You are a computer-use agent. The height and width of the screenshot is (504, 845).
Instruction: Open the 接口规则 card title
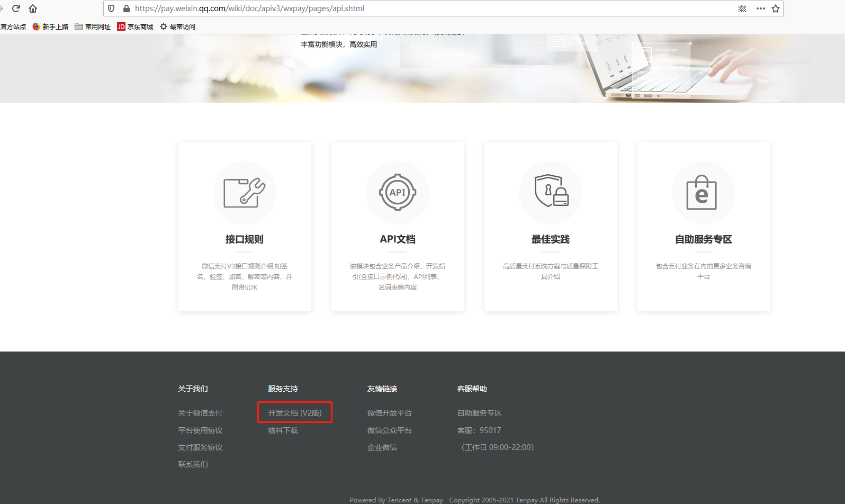pos(245,239)
